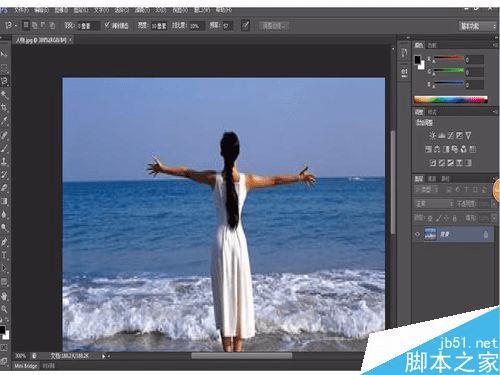Select the Hand tool
This screenshot has height=375, width=500.
4,296
